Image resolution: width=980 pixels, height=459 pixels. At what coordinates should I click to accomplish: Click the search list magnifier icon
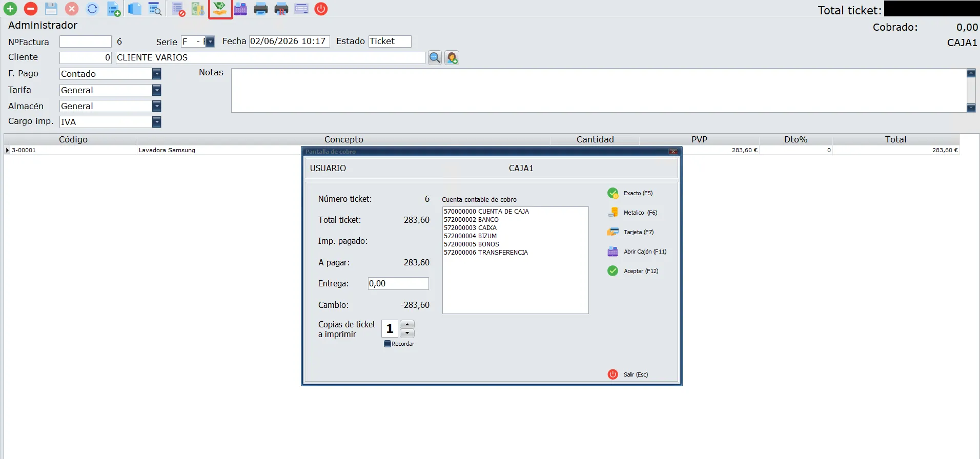pyautogui.click(x=155, y=9)
